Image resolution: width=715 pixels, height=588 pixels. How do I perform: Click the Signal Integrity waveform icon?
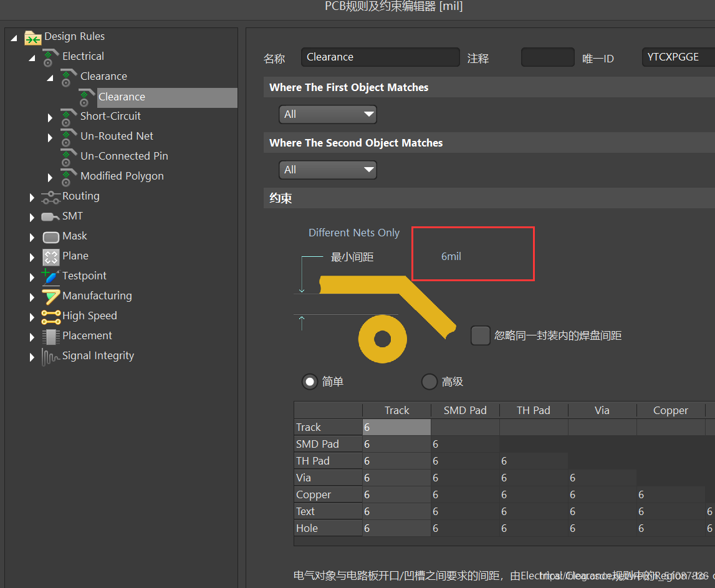click(x=50, y=357)
